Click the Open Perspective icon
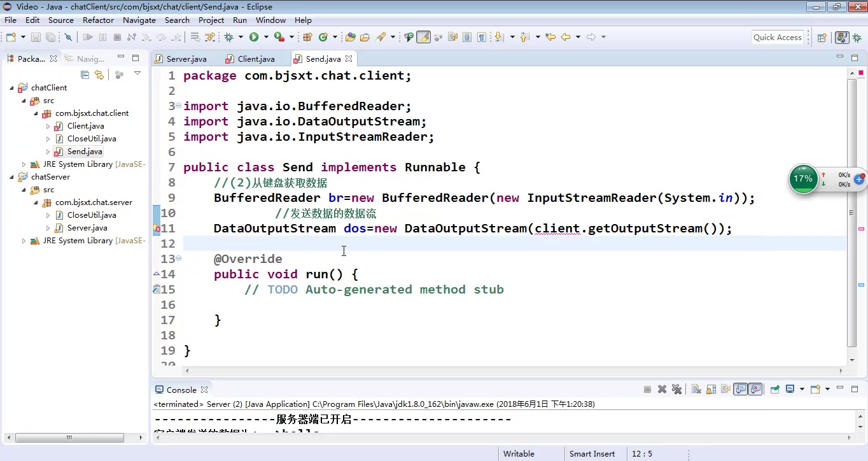Screen dimensions: 868x461 (x=822, y=38)
